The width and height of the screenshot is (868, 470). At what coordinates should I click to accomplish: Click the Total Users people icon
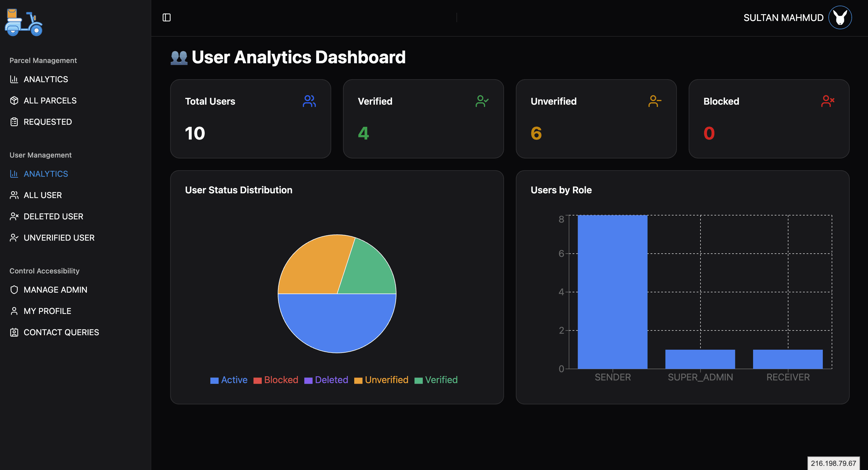click(x=309, y=101)
